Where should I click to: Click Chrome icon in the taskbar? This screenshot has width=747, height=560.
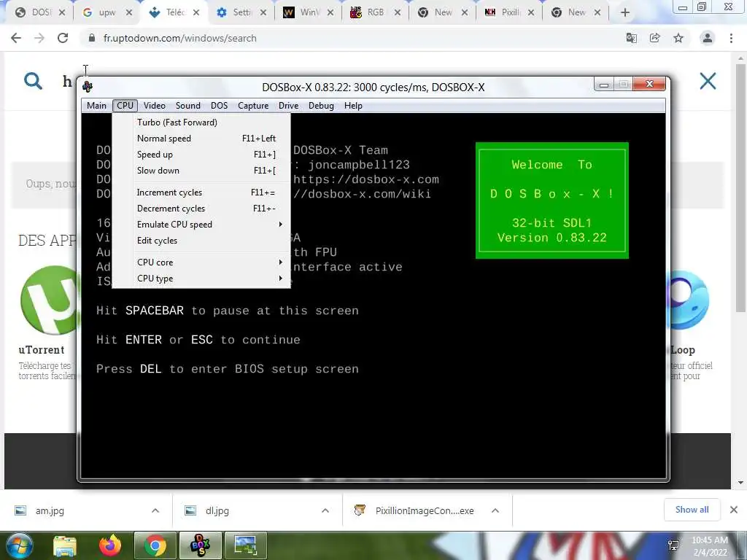pos(155,545)
